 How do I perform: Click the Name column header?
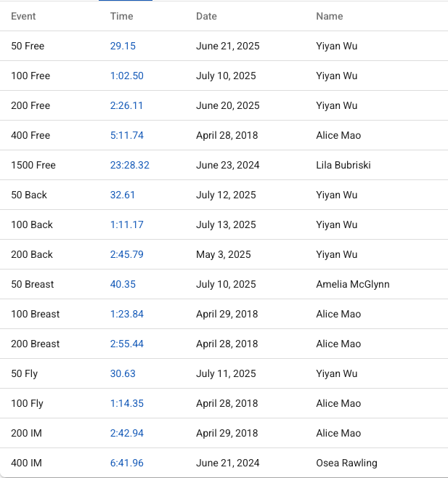[x=330, y=16]
